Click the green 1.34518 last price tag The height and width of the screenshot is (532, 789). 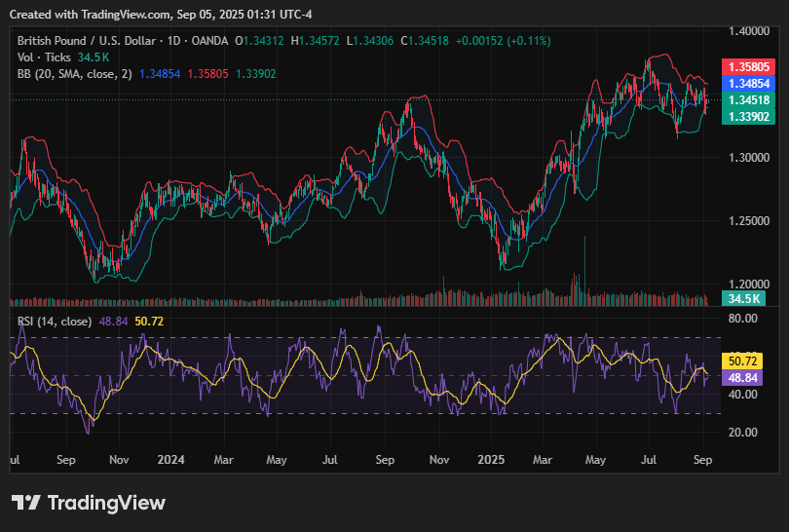(748, 100)
